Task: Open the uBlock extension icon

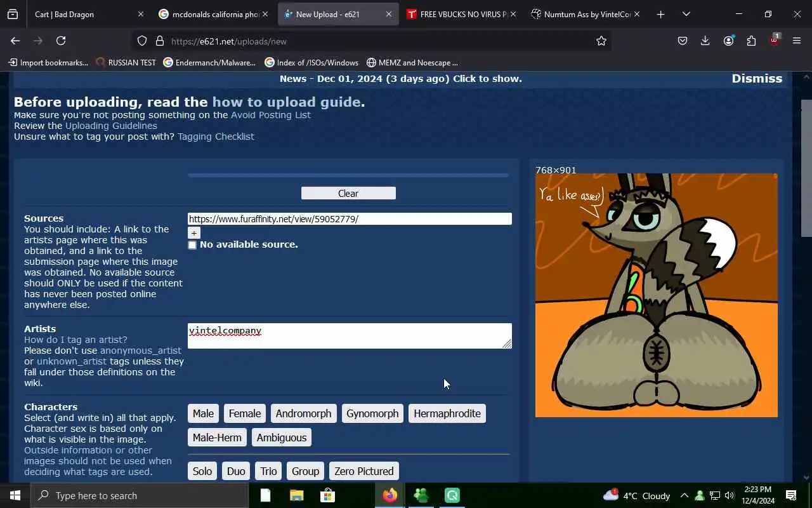Action: click(774, 39)
